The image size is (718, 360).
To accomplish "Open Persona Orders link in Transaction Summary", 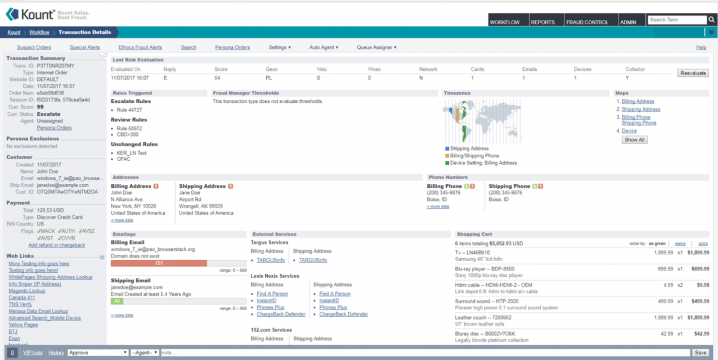I will click(54, 128).
